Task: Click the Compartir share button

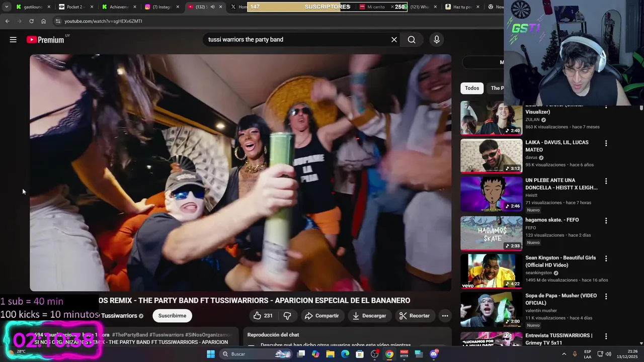Action: coord(322,316)
